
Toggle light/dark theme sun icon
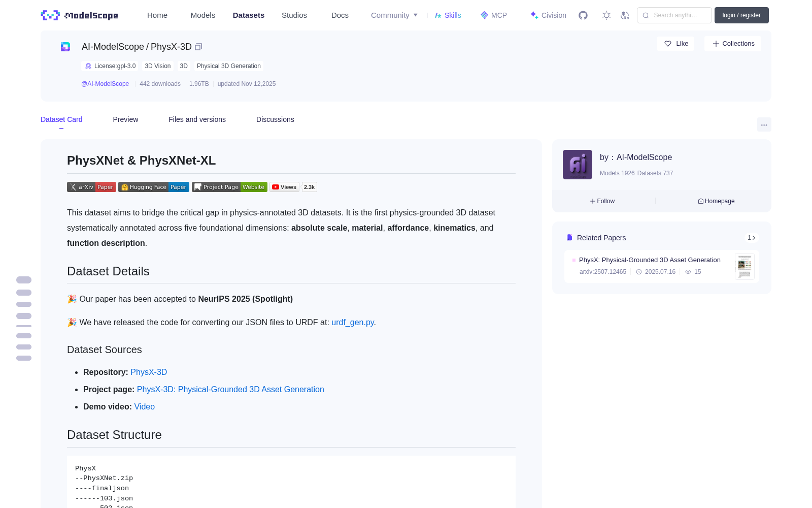pos(606,15)
